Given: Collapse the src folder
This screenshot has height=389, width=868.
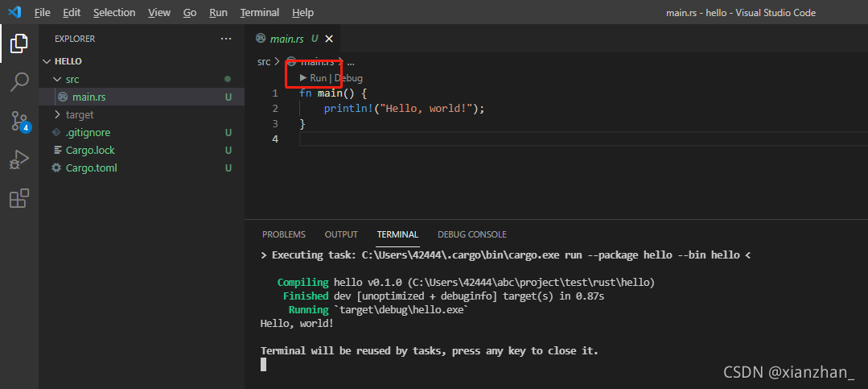Looking at the screenshot, I should [x=56, y=79].
